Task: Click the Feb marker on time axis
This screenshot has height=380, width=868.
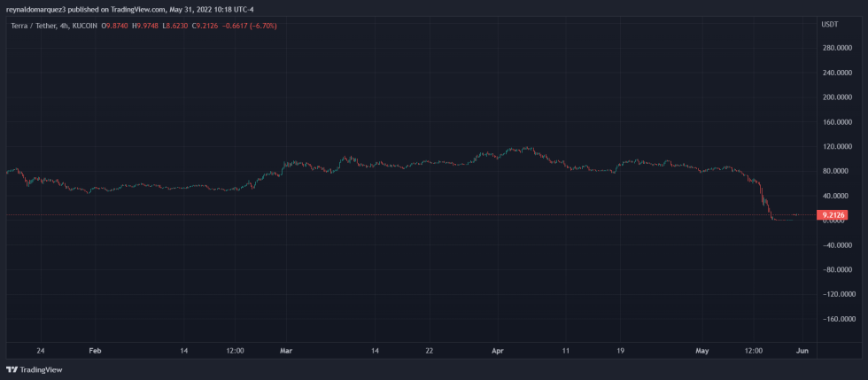Action: [96, 350]
